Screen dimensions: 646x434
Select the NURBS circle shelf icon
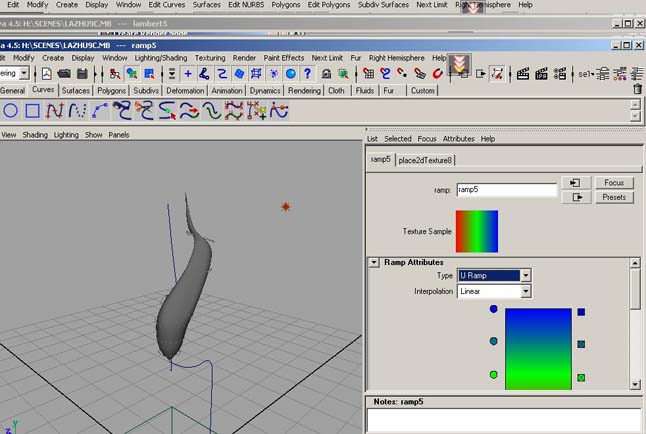(10, 110)
